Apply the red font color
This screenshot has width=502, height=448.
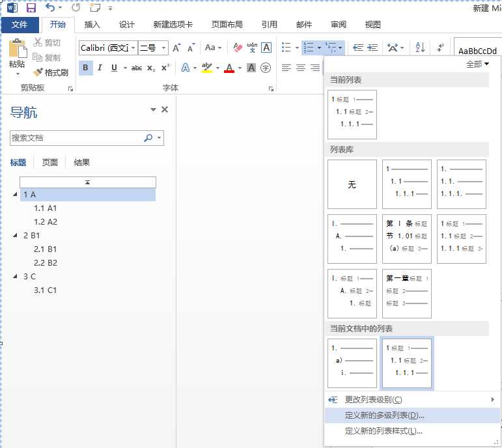229,68
